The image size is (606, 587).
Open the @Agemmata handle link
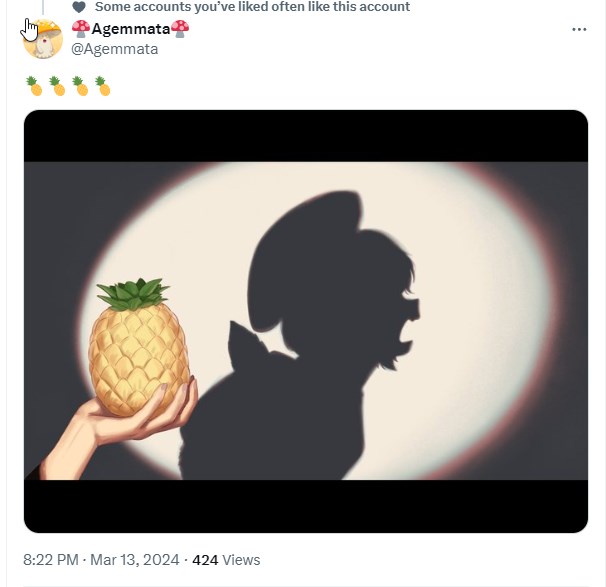[115, 49]
